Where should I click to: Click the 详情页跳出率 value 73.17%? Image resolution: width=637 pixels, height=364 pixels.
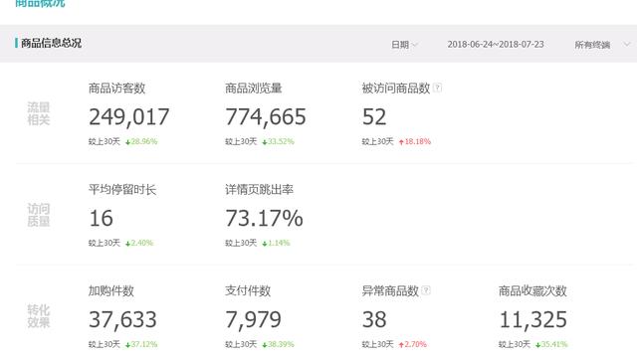[264, 219]
